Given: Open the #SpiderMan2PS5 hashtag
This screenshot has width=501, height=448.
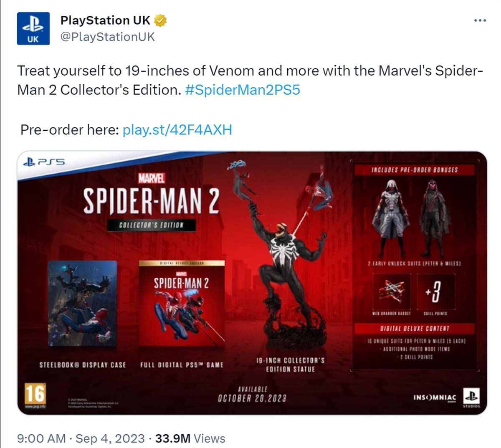Looking at the screenshot, I should (242, 90).
